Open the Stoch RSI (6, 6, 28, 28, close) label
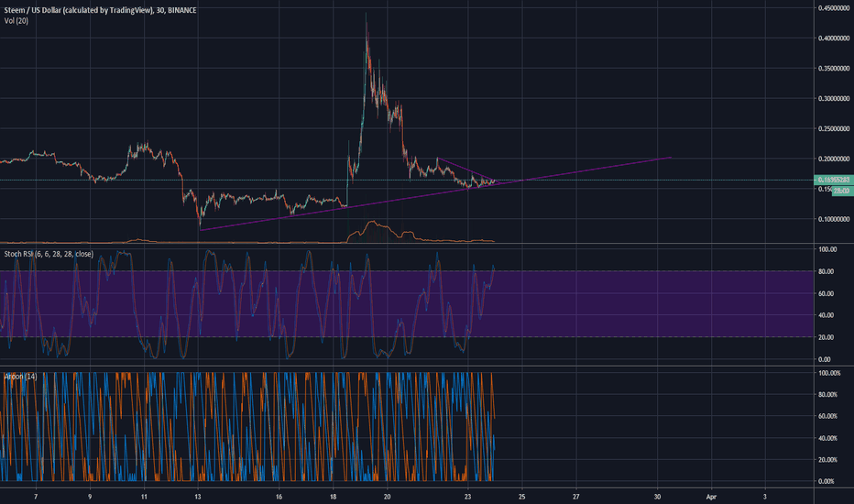This screenshot has height=504, width=854. click(x=49, y=254)
